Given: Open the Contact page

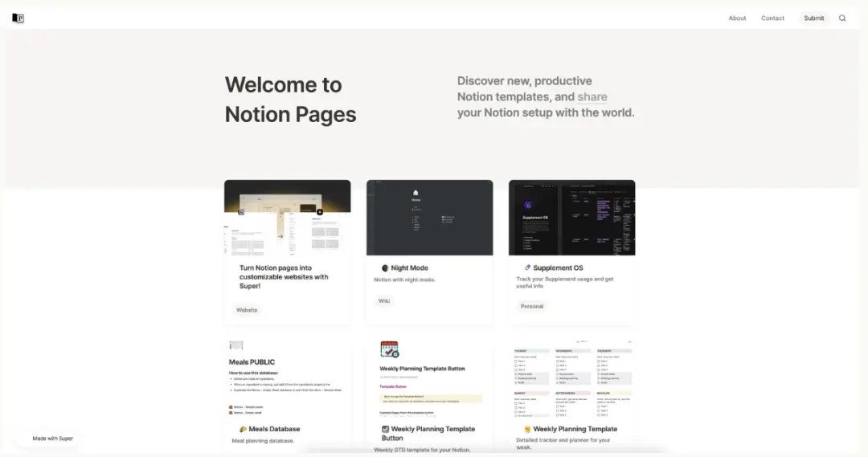Looking at the screenshot, I should click(x=772, y=18).
